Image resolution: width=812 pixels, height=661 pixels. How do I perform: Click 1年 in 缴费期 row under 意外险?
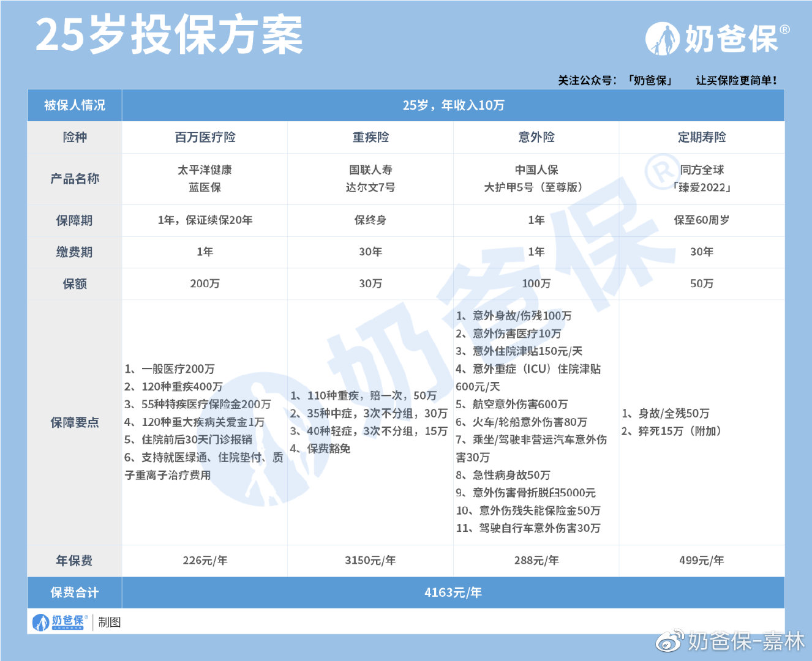click(536, 252)
